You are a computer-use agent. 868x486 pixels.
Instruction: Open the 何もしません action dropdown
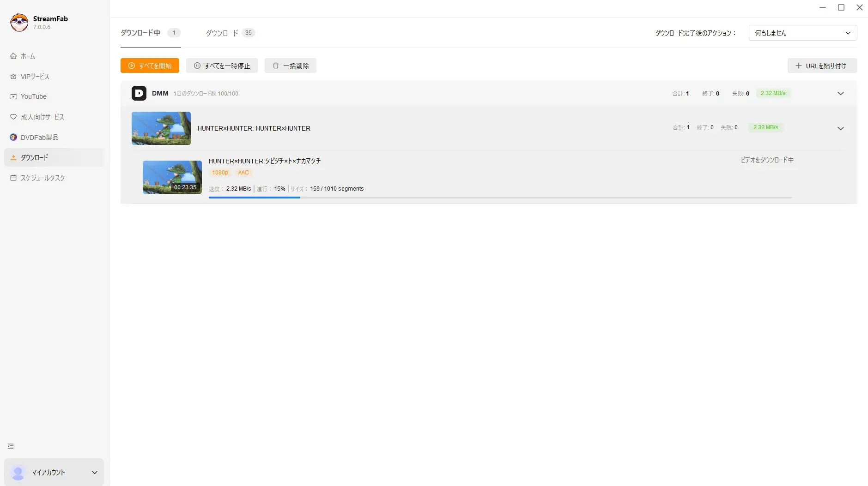click(x=803, y=33)
